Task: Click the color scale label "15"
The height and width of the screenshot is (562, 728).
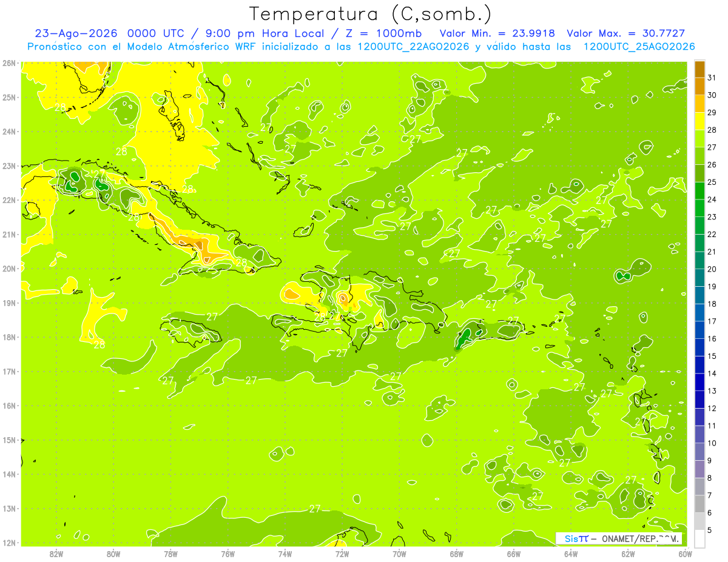Action: [712, 356]
